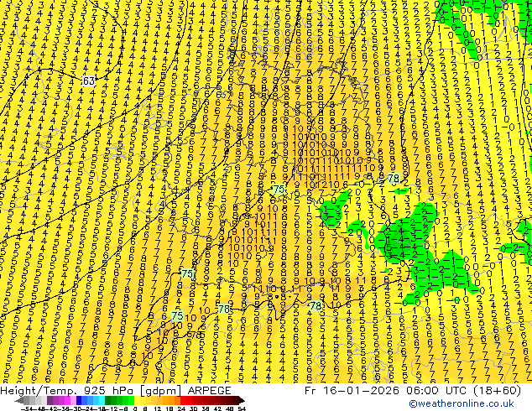Click the dark green legend swatch near -12
The image size is (532, 411).
tap(108, 401)
